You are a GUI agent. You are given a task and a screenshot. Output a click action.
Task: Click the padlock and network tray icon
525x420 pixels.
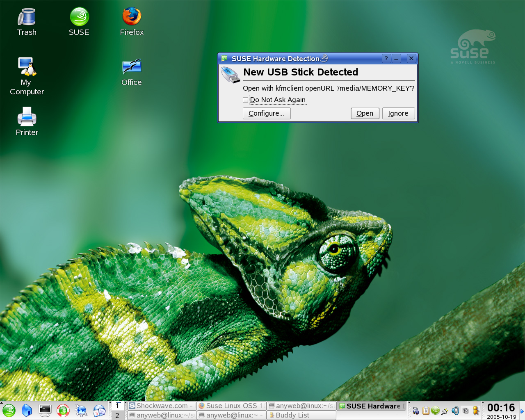tap(416, 410)
